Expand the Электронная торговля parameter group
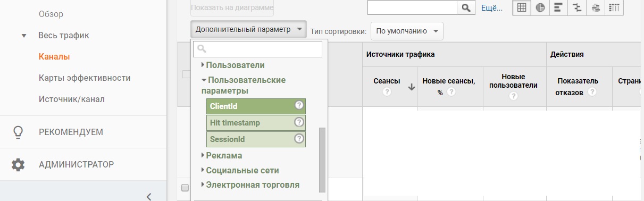 pyautogui.click(x=250, y=185)
